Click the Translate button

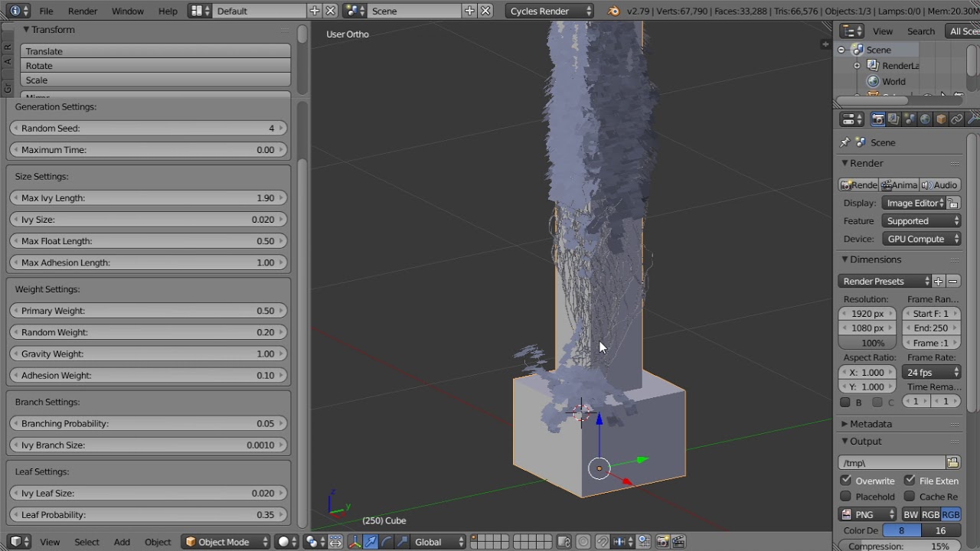(155, 51)
